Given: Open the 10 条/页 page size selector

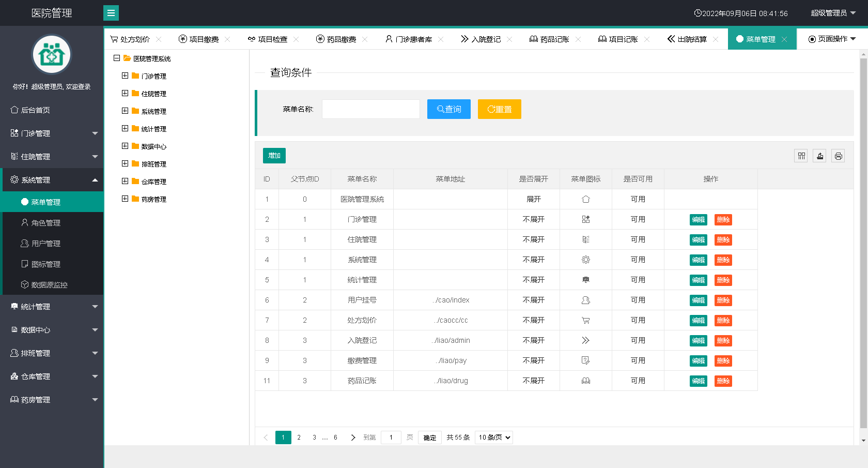Looking at the screenshot, I should (494, 437).
